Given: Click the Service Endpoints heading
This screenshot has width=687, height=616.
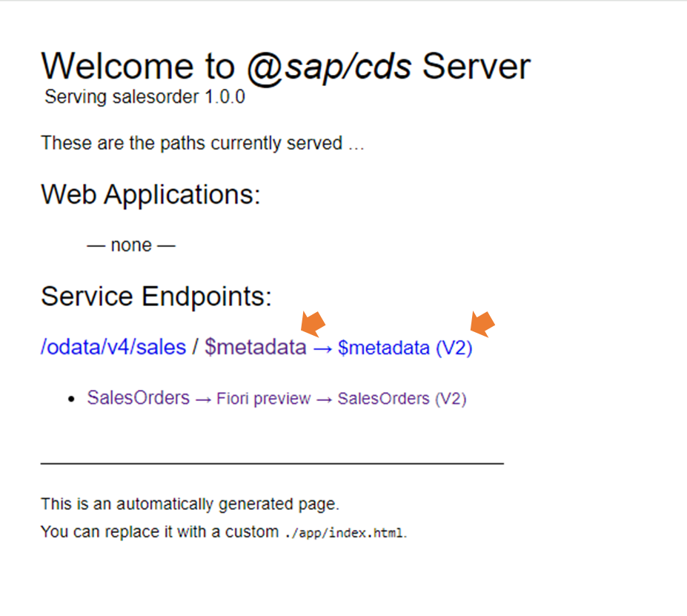Looking at the screenshot, I should pyautogui.click(x=156, y=296).
